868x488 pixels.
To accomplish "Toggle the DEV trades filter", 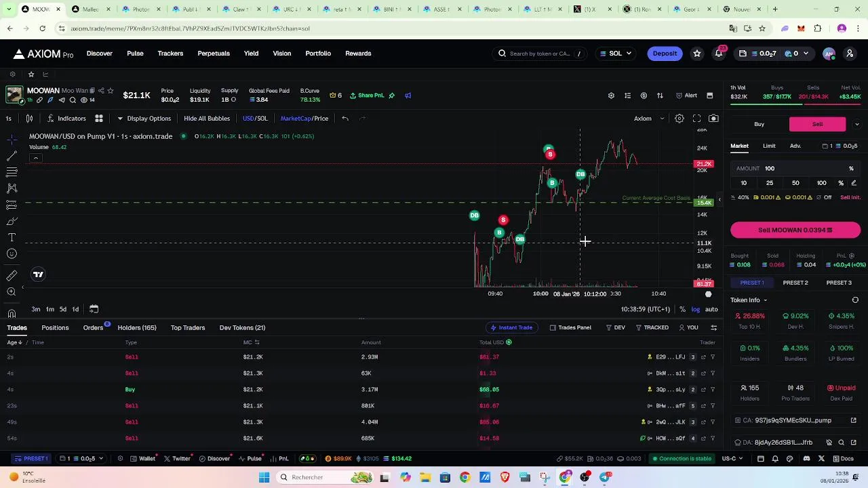I will coord(615,328).
